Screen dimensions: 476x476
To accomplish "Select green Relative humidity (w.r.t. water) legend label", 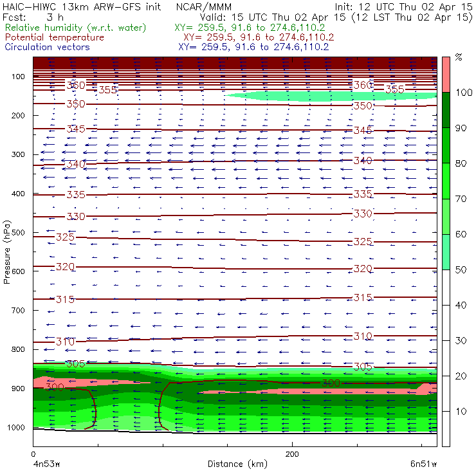I will [76, 28].
